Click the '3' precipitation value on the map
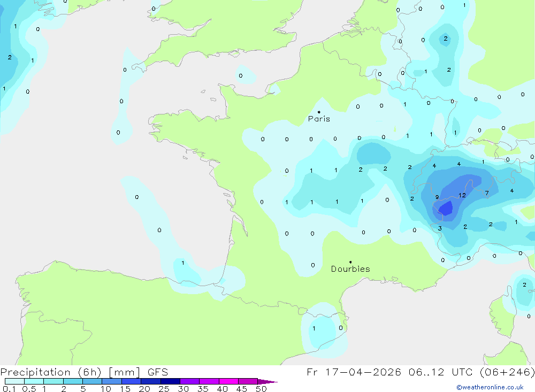This screenshot has width=535, height=392. [x=440, y=228]
